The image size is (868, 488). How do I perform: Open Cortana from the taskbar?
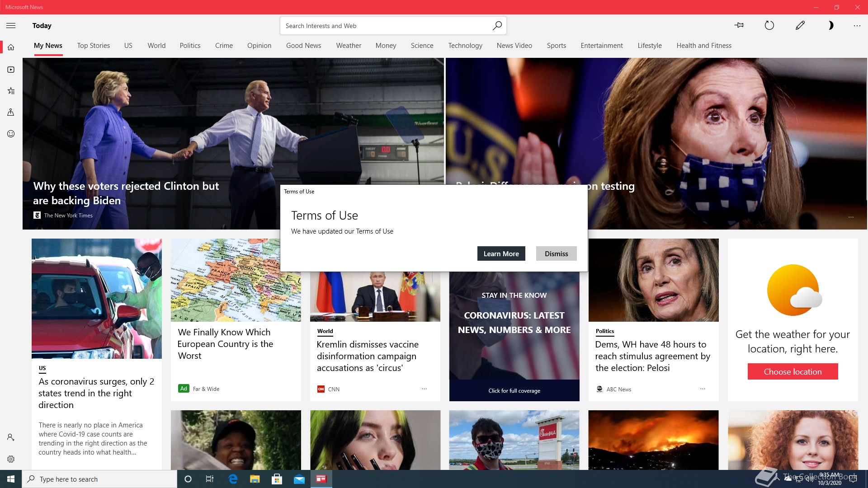(188, 479)
